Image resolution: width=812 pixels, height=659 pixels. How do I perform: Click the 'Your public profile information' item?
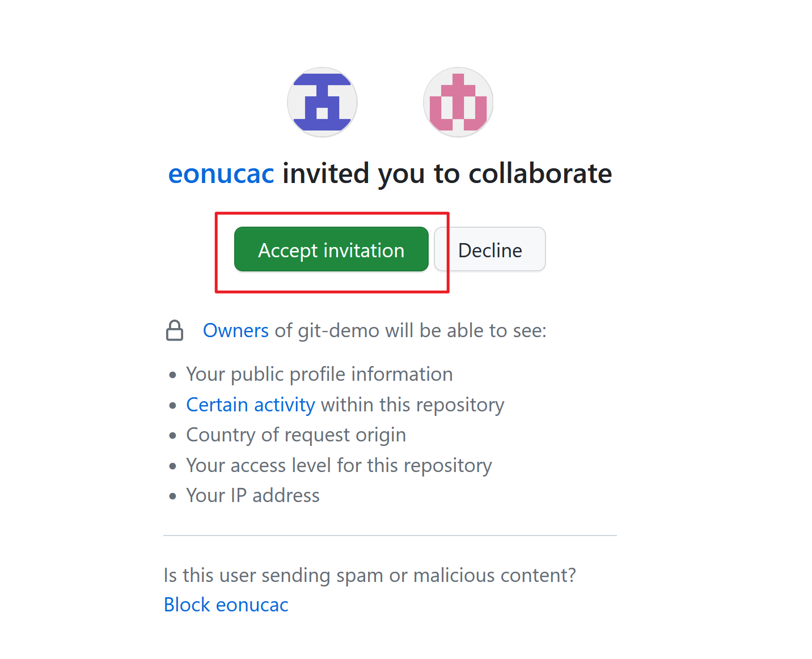click(x=319, y=374)
